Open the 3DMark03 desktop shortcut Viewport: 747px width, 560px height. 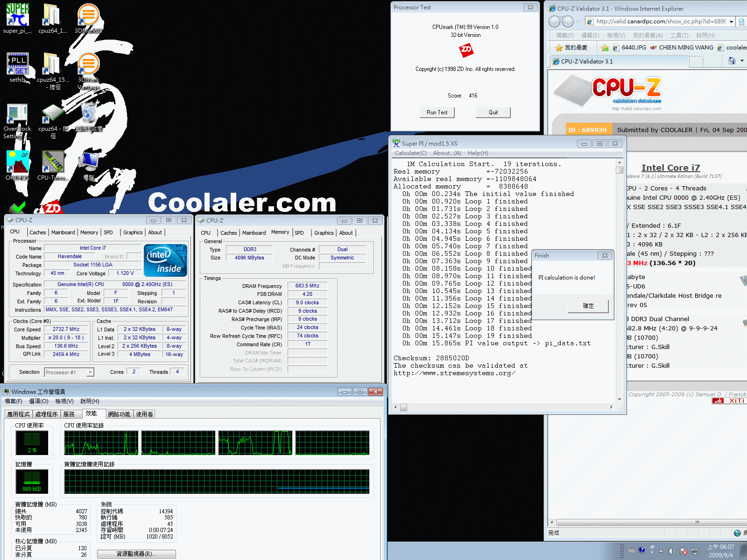(x=88, y=19)
